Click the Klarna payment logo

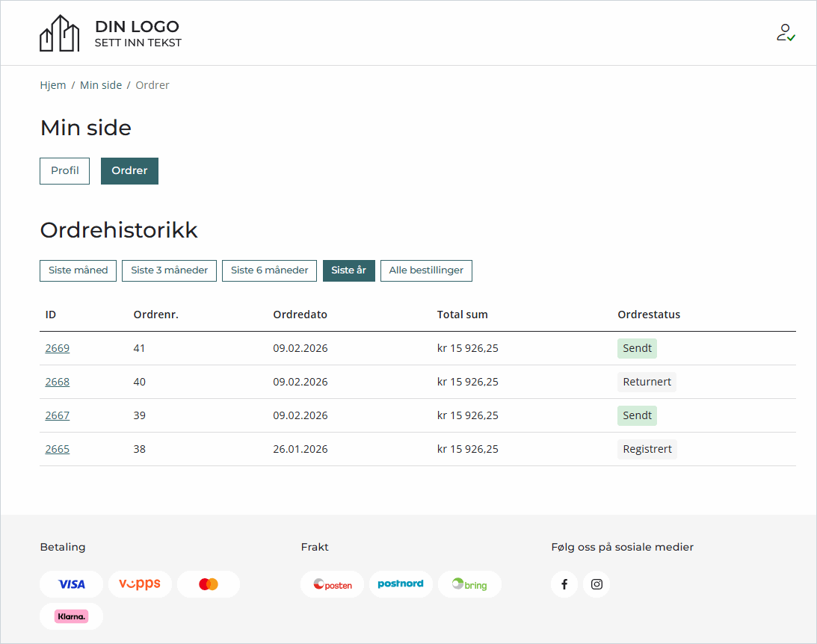72,616
